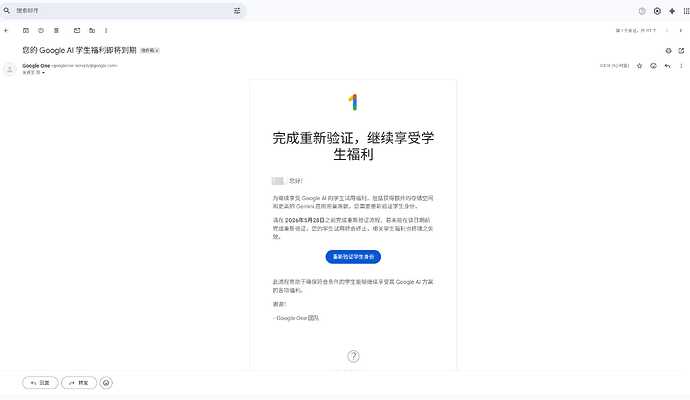Go back to the inbox list
690x400 pixels.
click(x=7, y=30)
